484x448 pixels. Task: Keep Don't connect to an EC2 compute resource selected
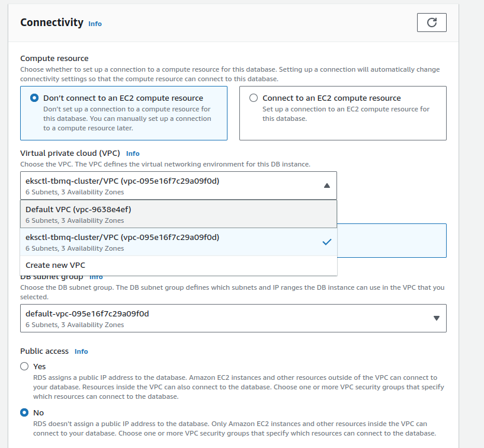[34, 98]
